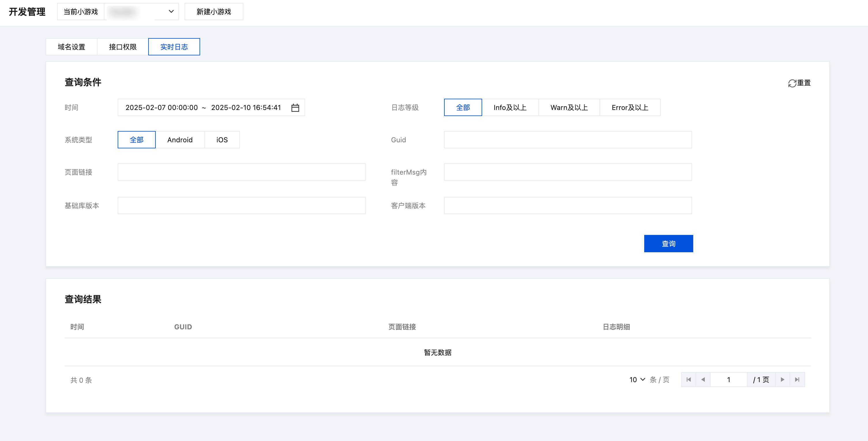Click the reset (重置) refresh icon

coord(792,83)
